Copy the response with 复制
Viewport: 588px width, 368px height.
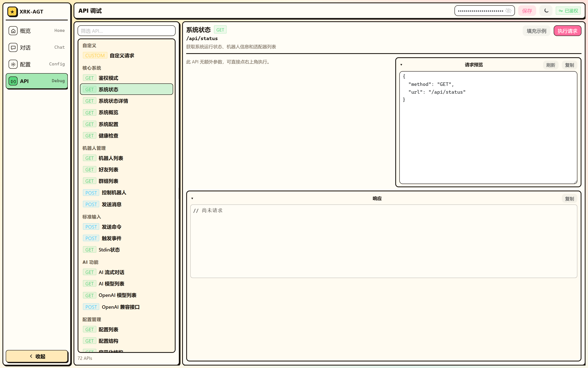click(569, 199)
